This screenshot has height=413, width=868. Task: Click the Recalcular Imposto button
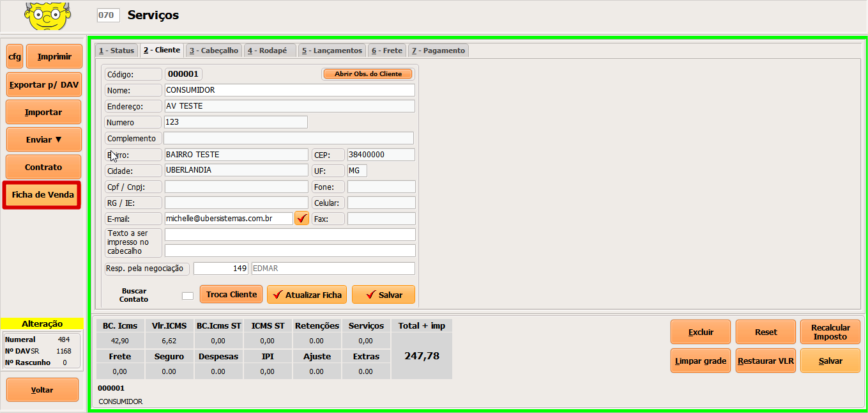[x=830, y=332]
